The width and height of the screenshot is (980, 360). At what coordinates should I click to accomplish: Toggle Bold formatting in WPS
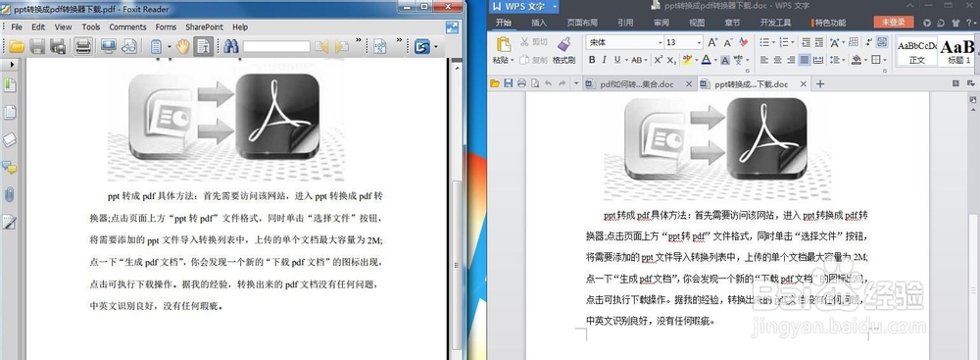592,60
